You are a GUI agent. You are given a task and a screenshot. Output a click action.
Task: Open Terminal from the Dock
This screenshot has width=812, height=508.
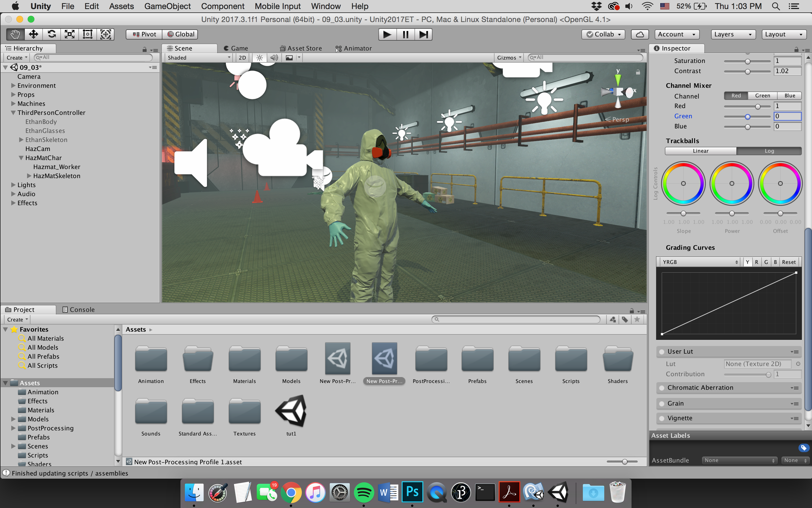point(485,492)
